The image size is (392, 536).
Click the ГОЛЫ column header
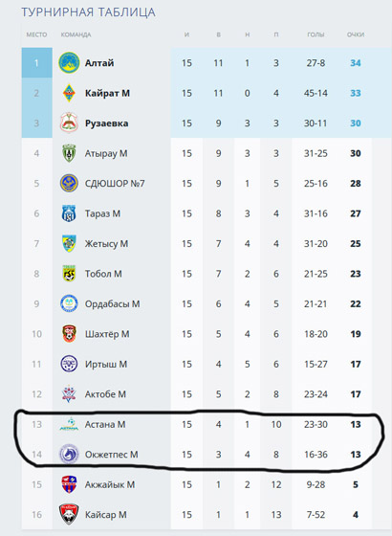click(x=316, y=34)
